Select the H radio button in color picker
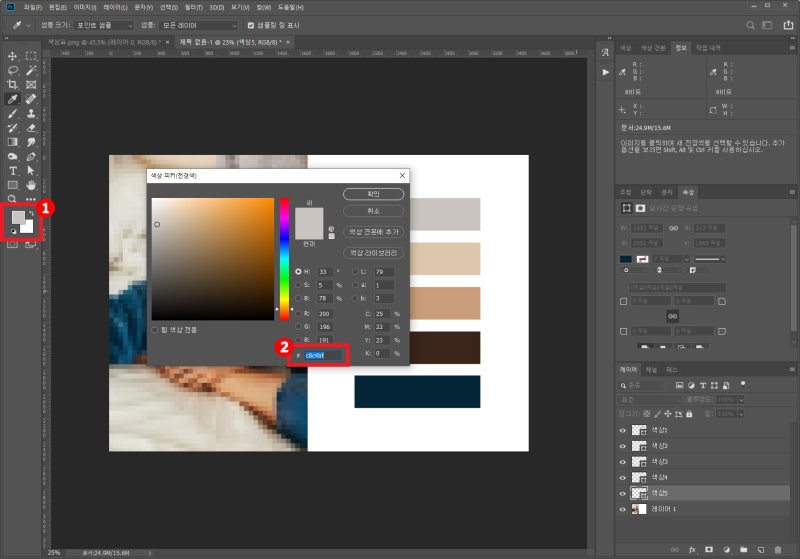Viewport: 800px width, 559px height. click(298, 272)
